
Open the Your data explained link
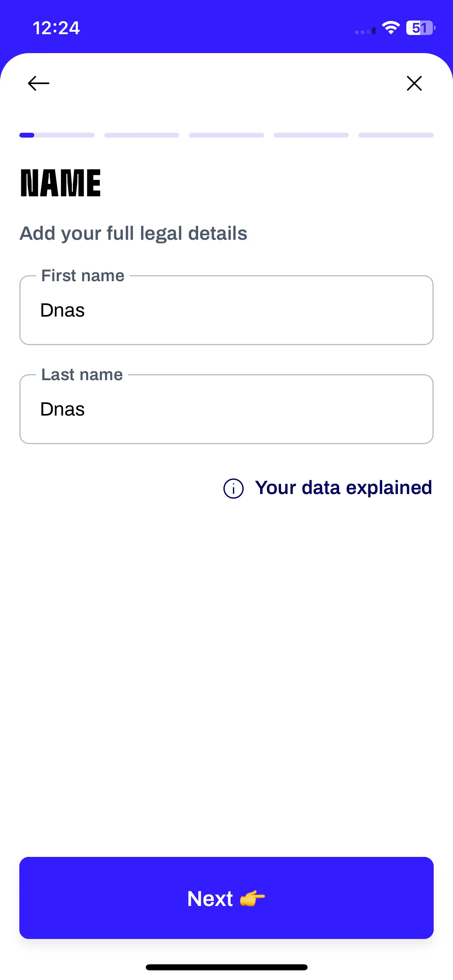coord(343,488)
